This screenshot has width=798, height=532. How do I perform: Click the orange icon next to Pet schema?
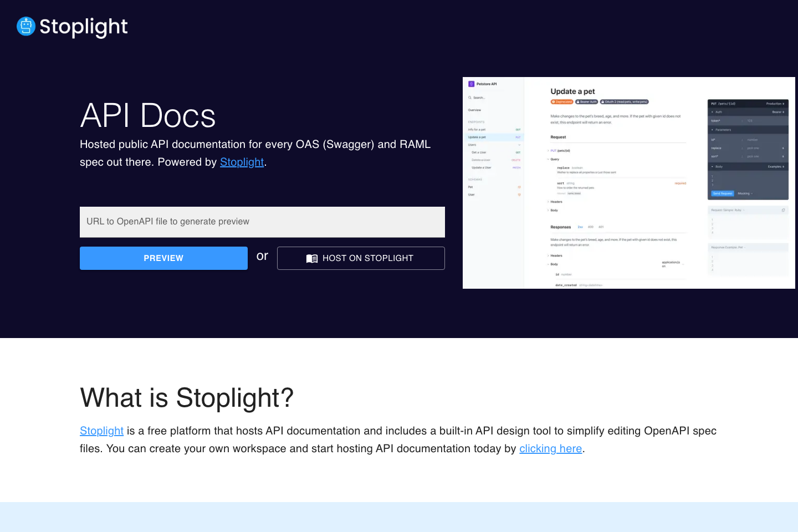pyautogui.click(x=519, y=187)
